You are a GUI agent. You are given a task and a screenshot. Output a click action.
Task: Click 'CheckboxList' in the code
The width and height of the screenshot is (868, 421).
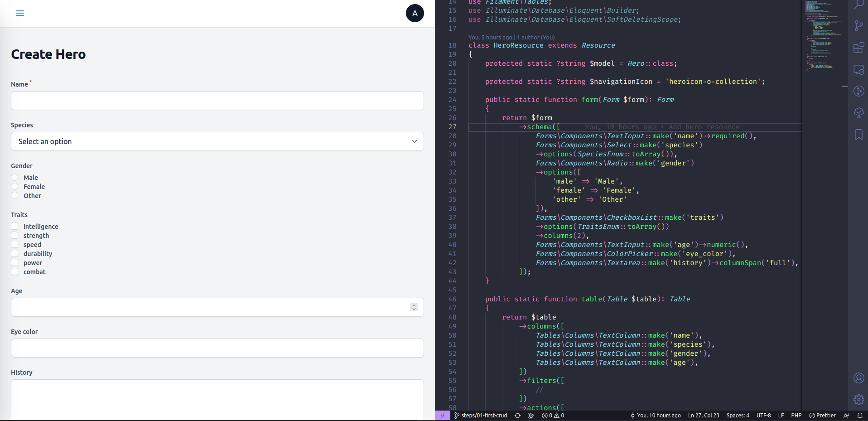click(632, 218)
